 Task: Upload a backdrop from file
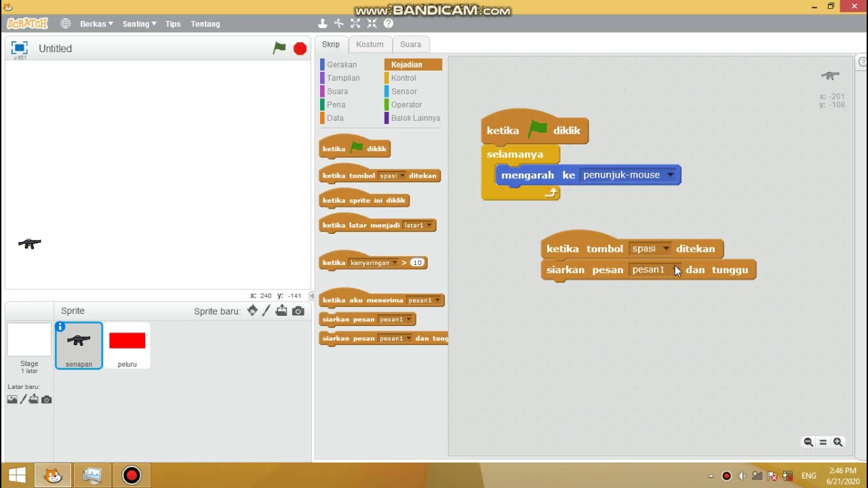pyautogui.click(x=34, y=400)
